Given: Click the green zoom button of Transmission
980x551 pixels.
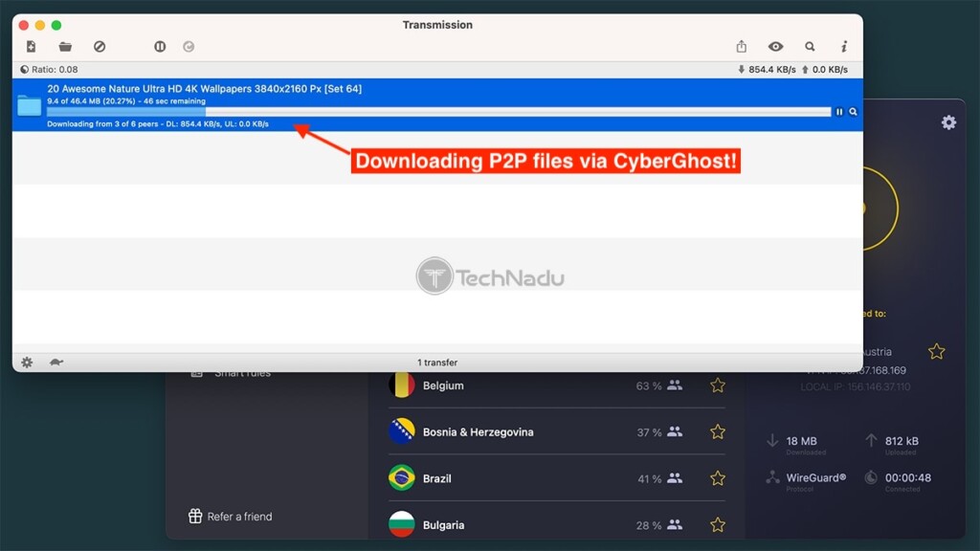Looking at the screenshot, I should coord(56,25).
